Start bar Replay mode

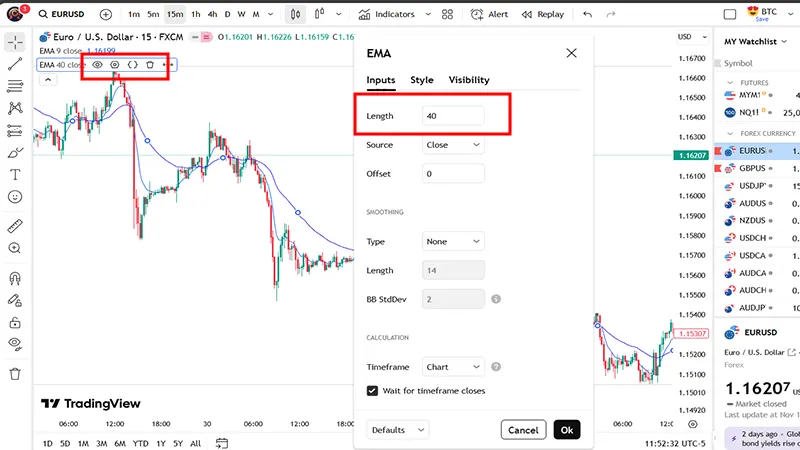click(x=544, y=15)
